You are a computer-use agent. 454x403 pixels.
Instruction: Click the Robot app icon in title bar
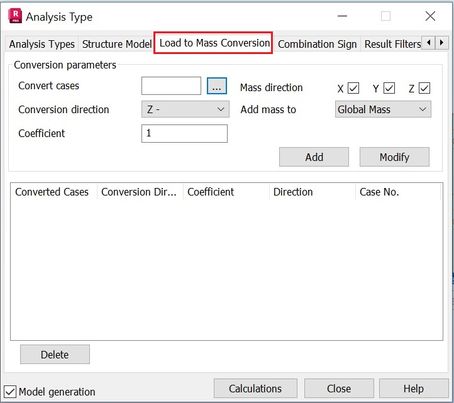coord(15,16)
